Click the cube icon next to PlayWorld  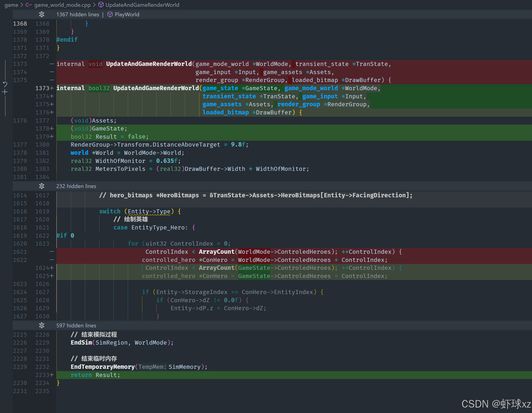click(110, 14)
